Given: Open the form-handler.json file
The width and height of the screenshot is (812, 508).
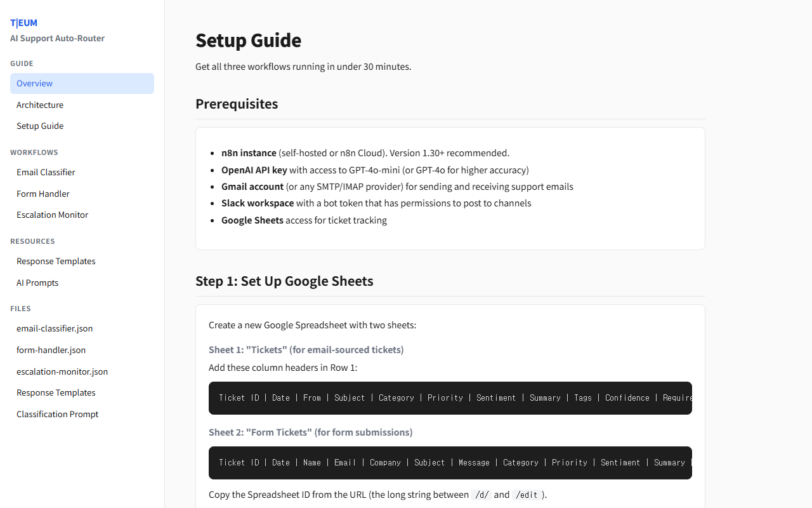Looking at the screenshot, I should [x=51, y=350].
